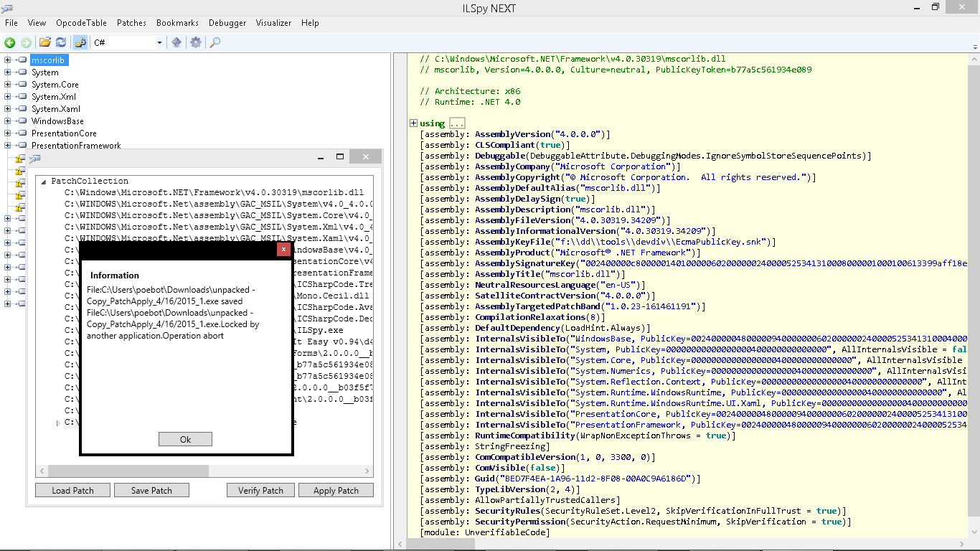Click the patch list horizontal scrollbar thumb
Viewport: 980px width, 551px height.
tap(128, 471)
